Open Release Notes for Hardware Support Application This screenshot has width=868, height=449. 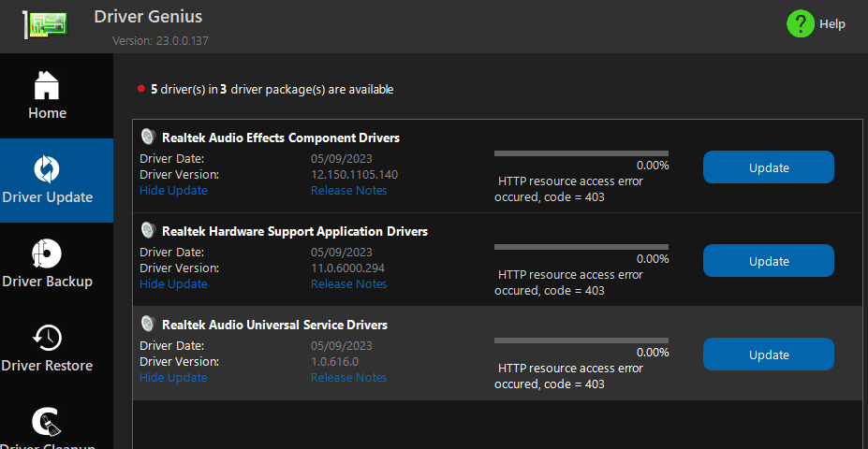(348, 284)
